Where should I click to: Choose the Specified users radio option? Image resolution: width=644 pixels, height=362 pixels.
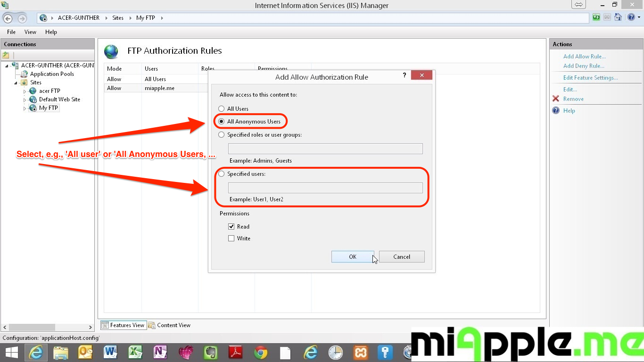(x=222, y=174)
